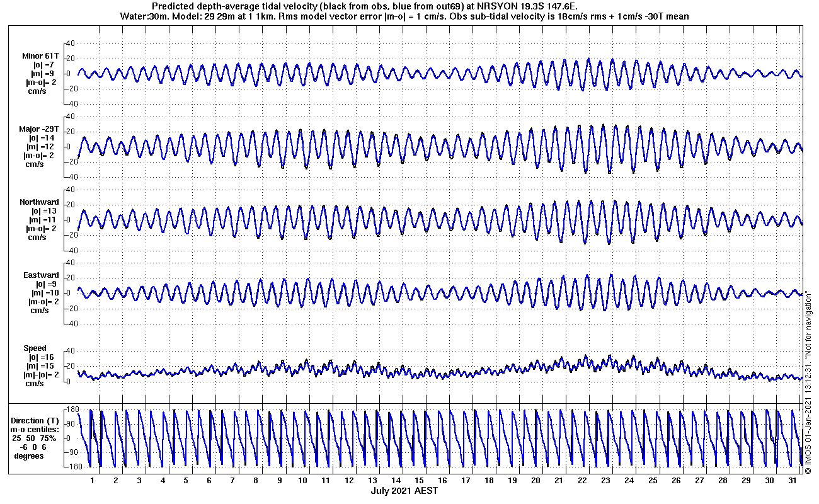Click the '180' tick on the Direction axis

click(72, 410)
